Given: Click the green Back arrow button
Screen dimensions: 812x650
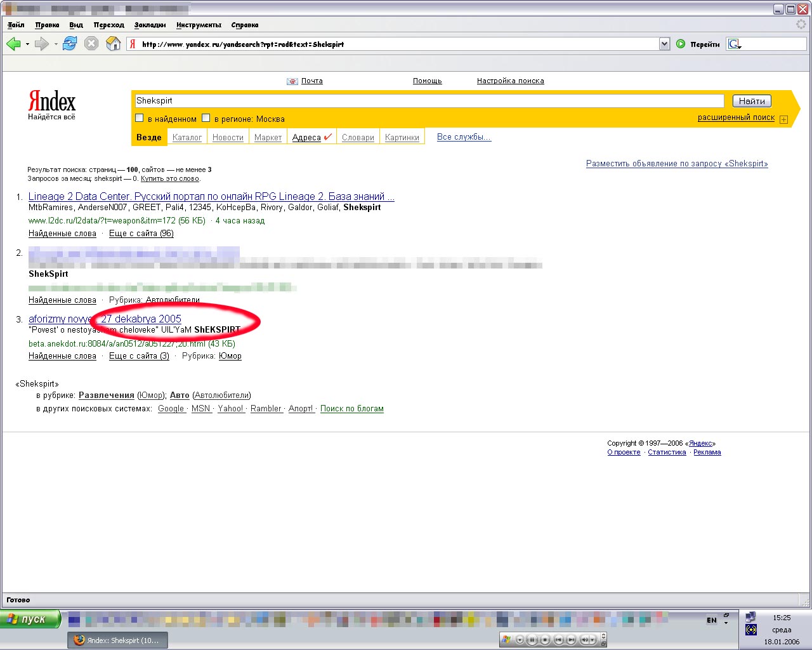Looking at the screenshot, I should coord(13,44).
